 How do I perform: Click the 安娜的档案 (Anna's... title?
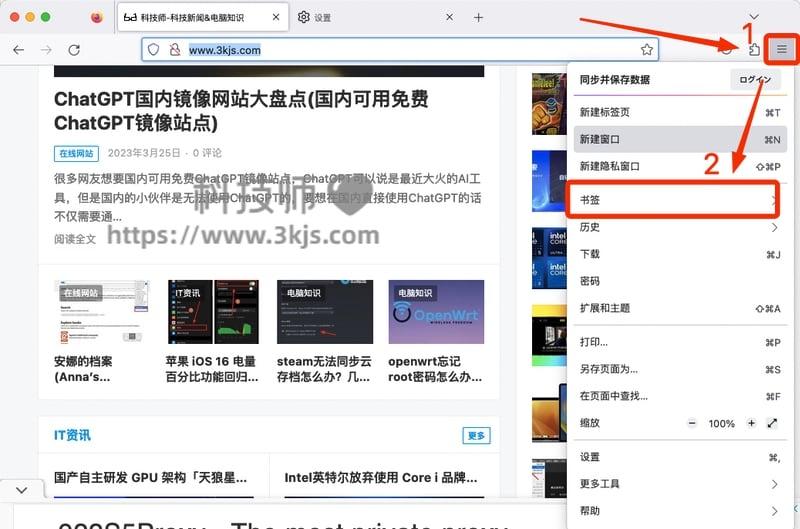point(83,369)
